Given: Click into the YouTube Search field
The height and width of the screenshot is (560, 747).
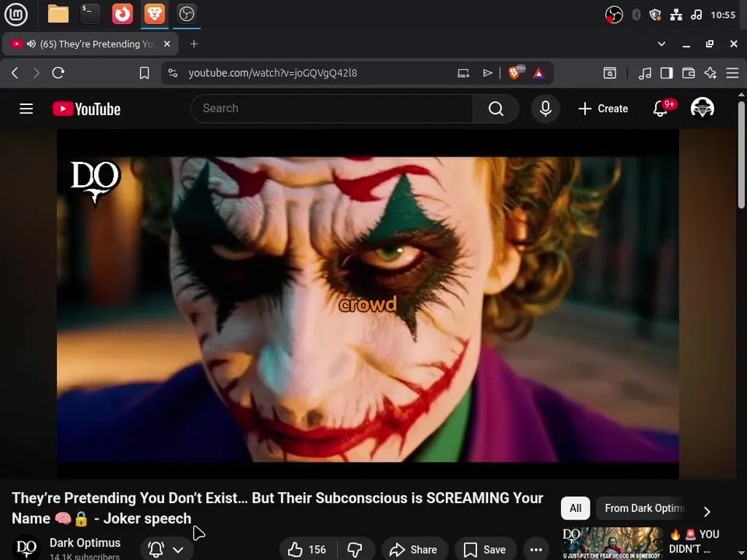Looking at the screenshot, I should tap(331, 109).
